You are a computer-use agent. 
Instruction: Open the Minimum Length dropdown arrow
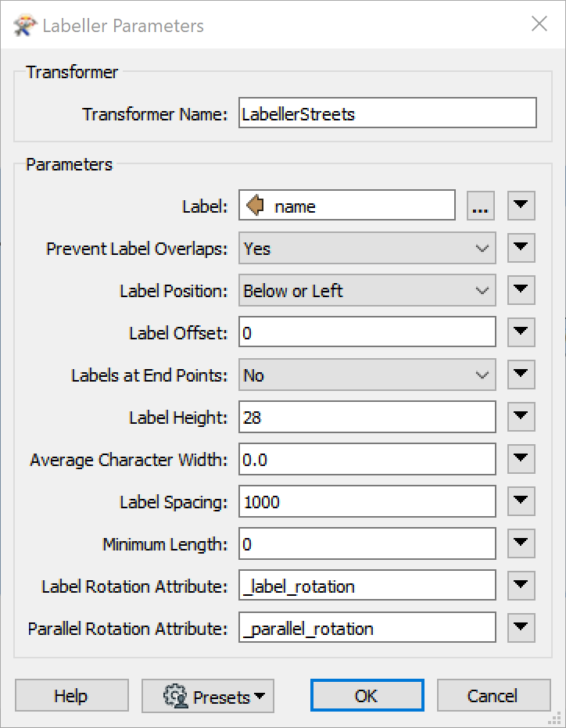click(x=521, y=543)
